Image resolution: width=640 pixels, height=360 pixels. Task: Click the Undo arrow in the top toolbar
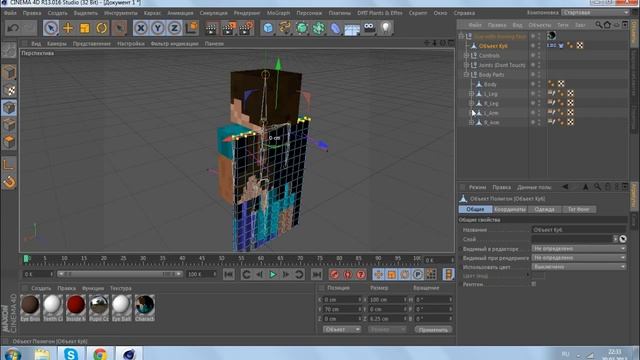(x=13, y=28)
